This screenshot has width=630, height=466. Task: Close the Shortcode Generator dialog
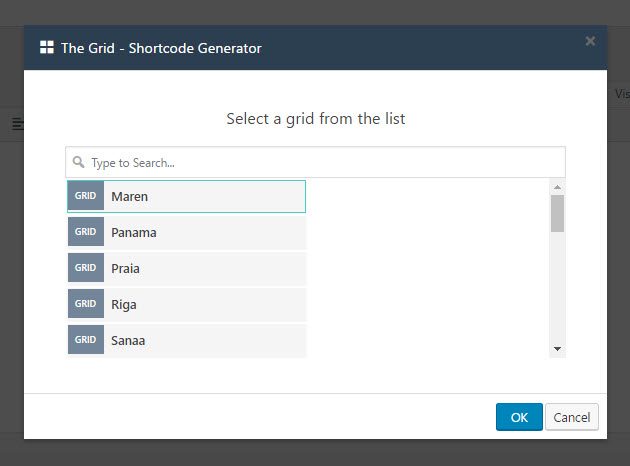pos(590,41)
